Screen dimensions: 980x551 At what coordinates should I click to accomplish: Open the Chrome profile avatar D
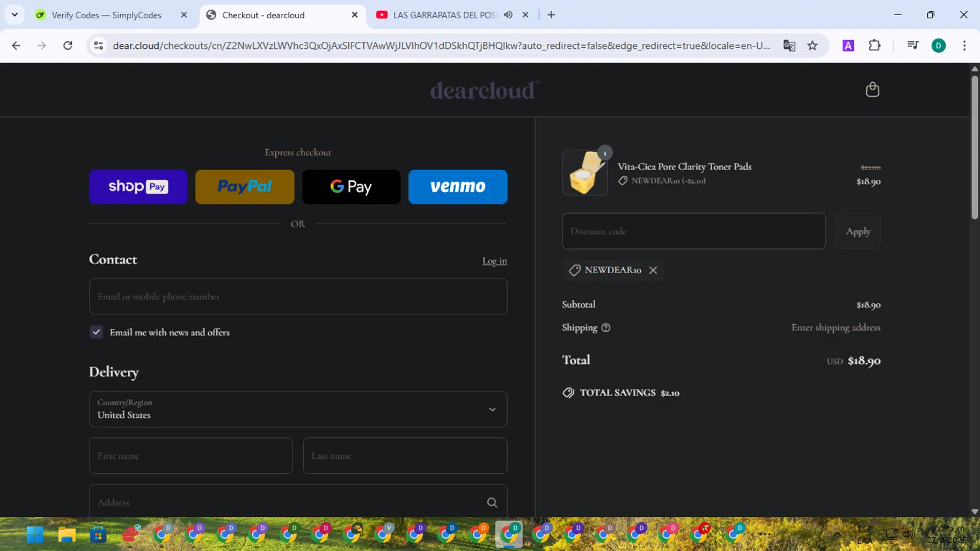click(938, 46)
